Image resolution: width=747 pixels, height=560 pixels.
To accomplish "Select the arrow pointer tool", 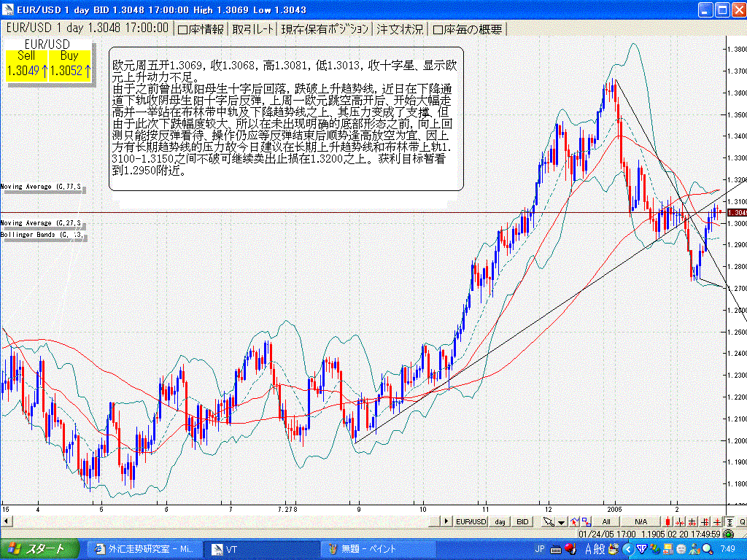I will click(x=549, y=522).
